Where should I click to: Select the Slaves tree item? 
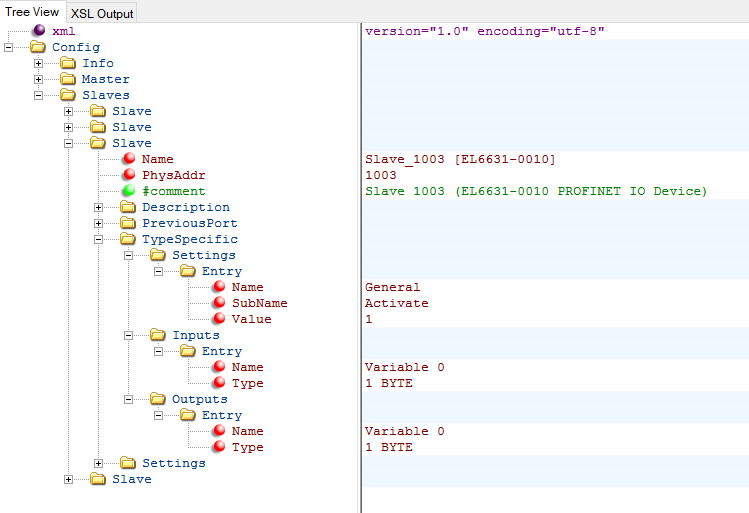(105, 95)
